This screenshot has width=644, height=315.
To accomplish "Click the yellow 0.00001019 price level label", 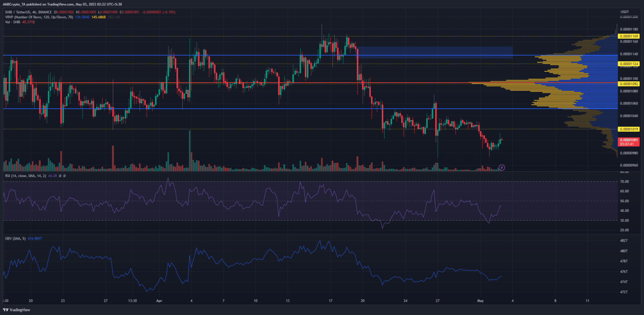I will tap(629, 129).
